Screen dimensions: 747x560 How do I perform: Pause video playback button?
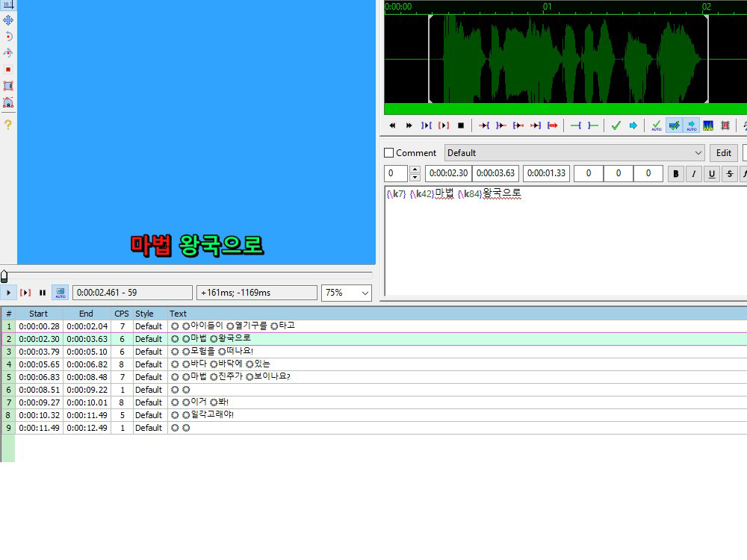(43, 293)
